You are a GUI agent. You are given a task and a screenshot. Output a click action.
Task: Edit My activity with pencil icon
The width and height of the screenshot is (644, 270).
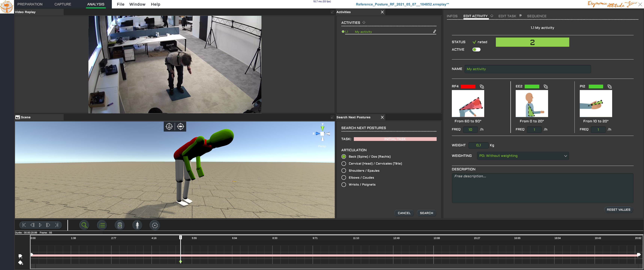tap(435, 32)
